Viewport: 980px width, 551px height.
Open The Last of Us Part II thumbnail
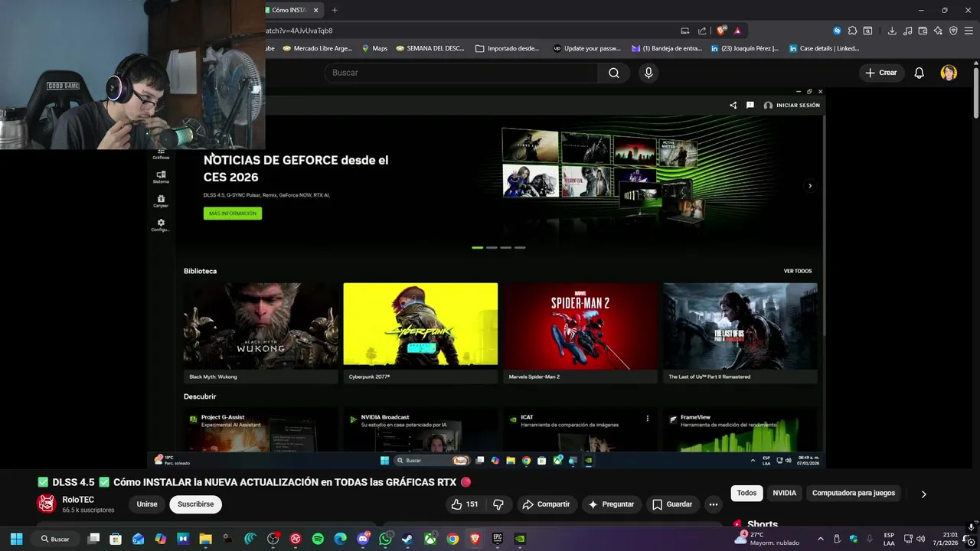tap(740, 325)
